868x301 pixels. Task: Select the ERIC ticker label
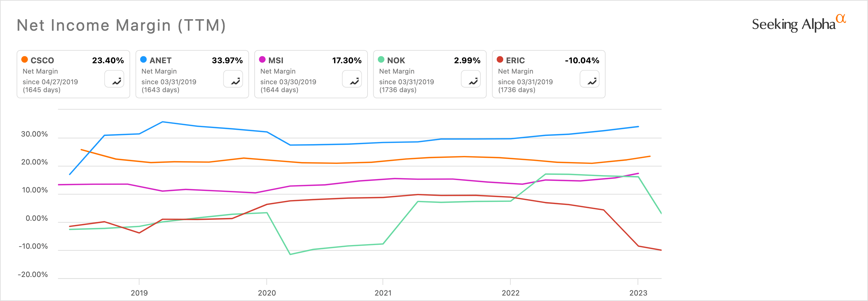pyautogui.click(x=515, y=61)
